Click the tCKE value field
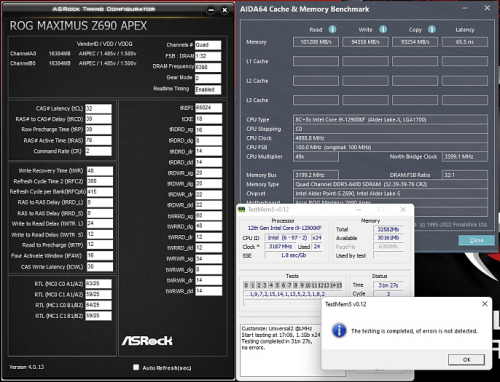The width and height of the screenshot is (500, 382). pos(209,119)
